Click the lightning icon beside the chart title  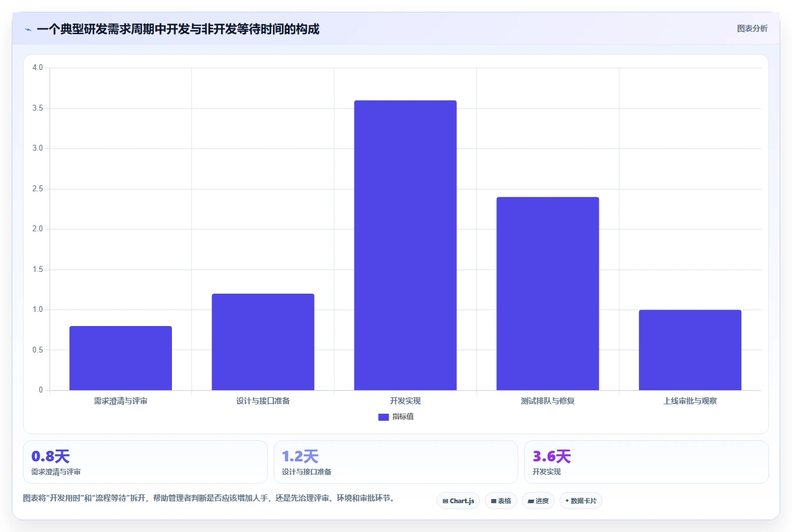click(28, 29)
